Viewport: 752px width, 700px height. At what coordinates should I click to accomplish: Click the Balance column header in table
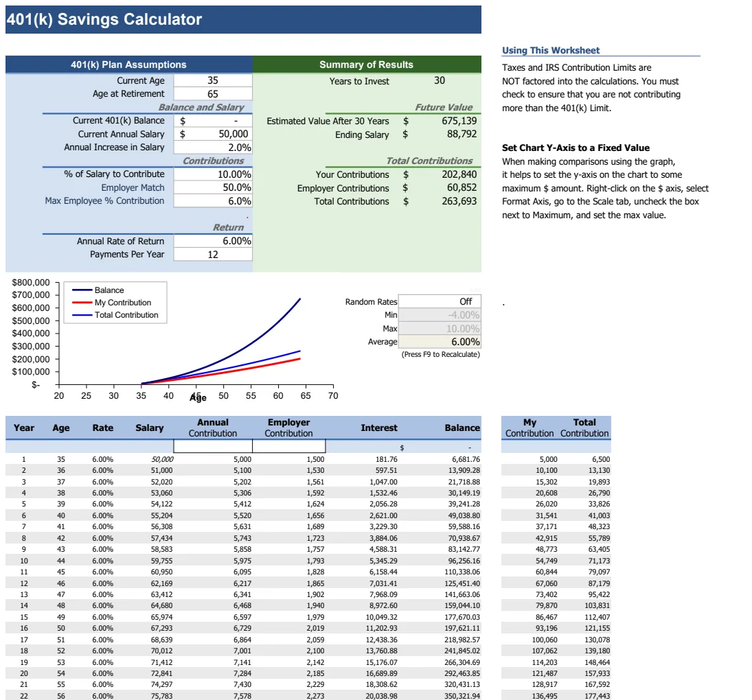462,428
